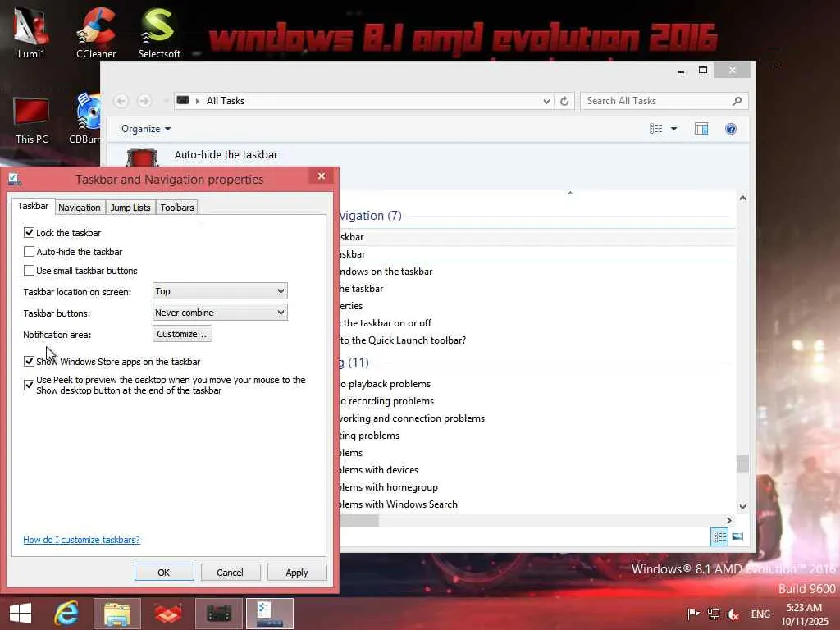Select 'lems with Windows Search' task
840x630 pixels.
[398, 504]
